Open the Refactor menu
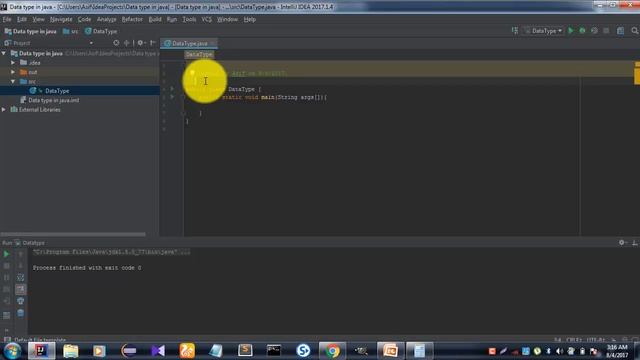The height and width of the screenshot is (360, 640). click(132, 20)
